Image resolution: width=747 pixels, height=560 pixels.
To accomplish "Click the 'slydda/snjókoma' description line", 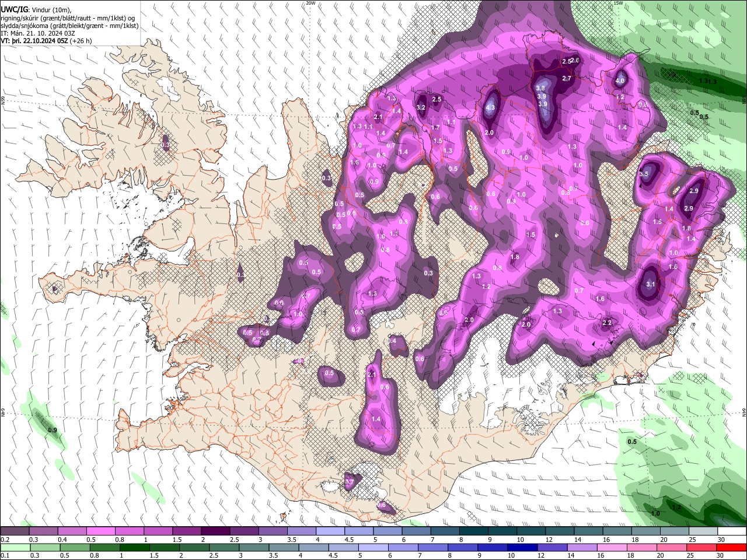I will point(69,26).
